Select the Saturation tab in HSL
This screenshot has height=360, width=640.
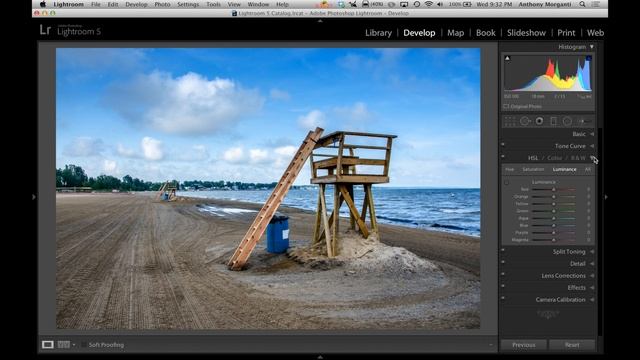[533, 169]
